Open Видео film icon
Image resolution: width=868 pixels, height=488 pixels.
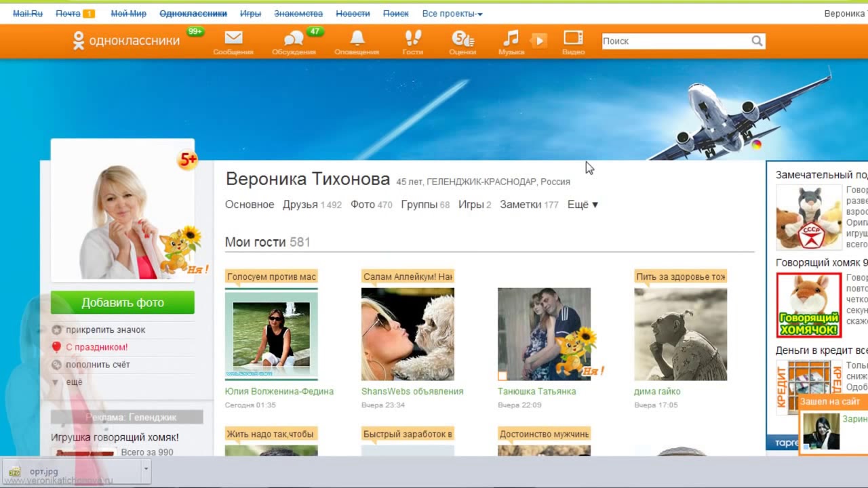[x=573, y=42]
